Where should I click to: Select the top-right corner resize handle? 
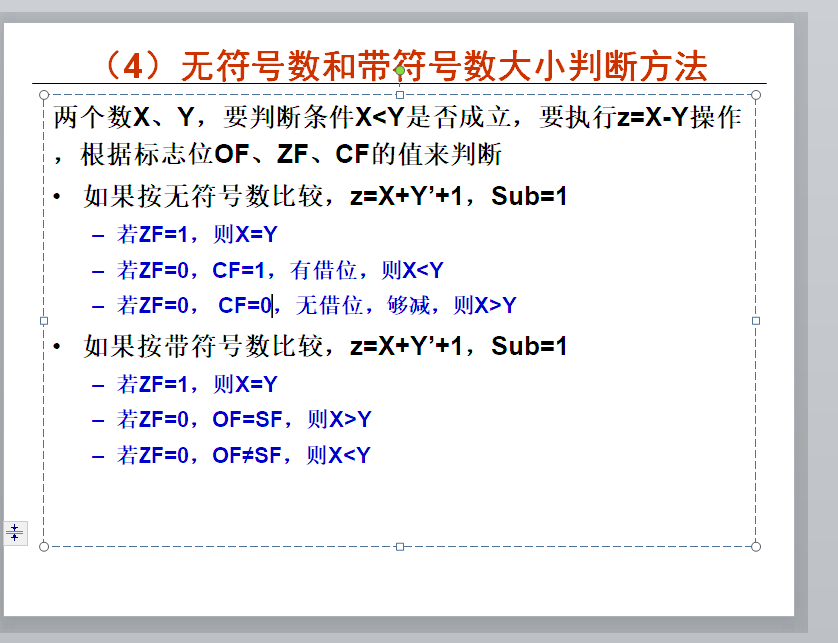pyautogui.click(x=756, y=95)
